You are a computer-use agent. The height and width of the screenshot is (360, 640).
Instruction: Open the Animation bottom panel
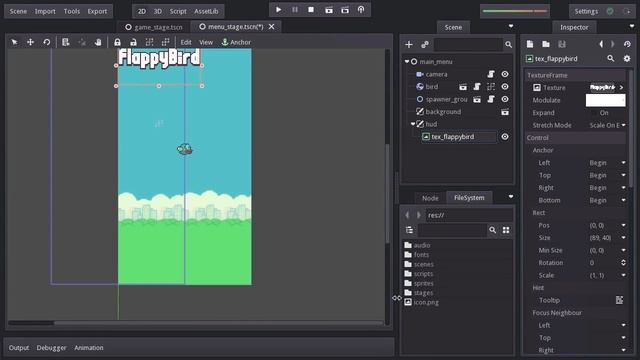[x=89, y=348]
